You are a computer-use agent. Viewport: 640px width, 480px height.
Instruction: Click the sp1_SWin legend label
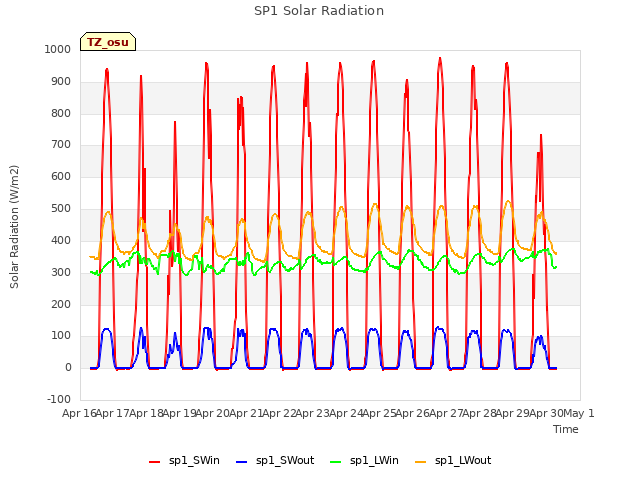click(194, 461)
